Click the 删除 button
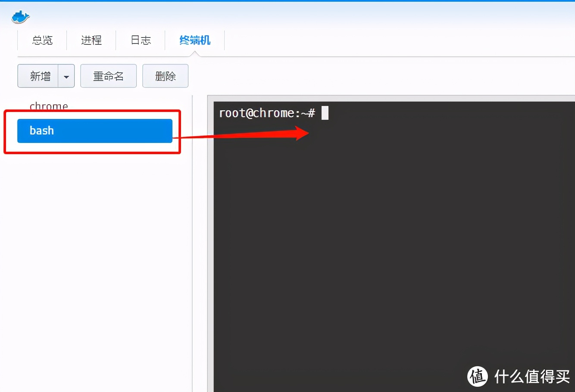575x392 pixels. pos(166,76)
